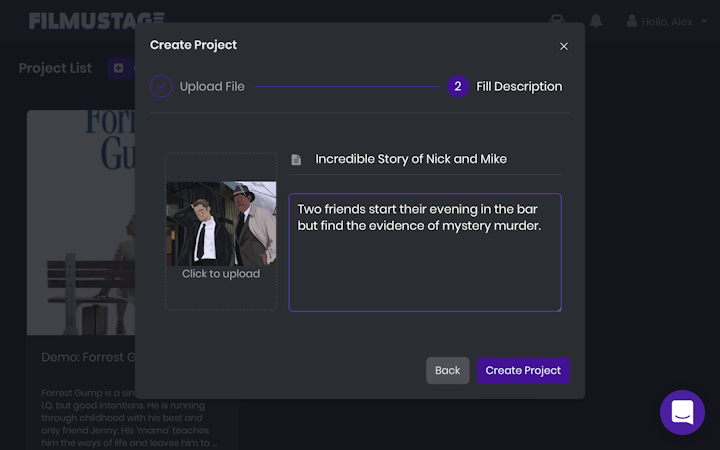Click the 'Click to upload' text

(221, 274)
